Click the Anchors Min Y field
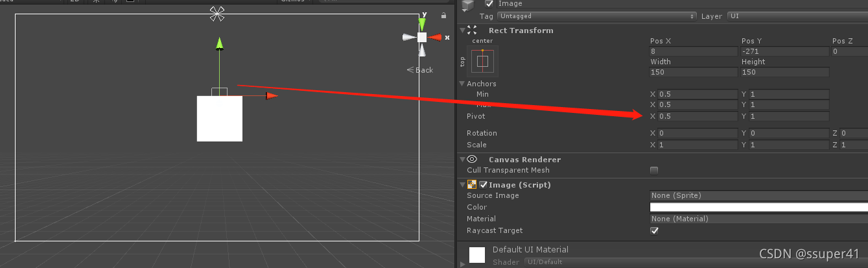Screen dimensions: 868x268 (x=789, y=94)
